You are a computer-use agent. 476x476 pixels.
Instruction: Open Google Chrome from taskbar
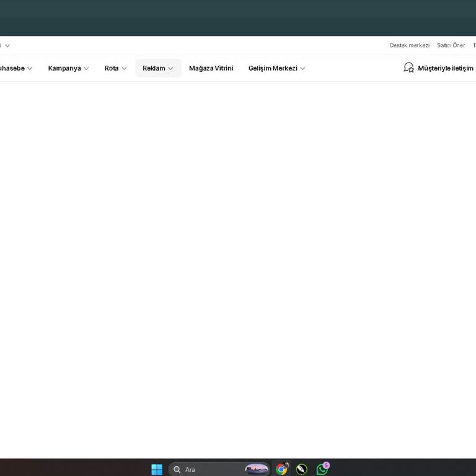click(282, 469)
